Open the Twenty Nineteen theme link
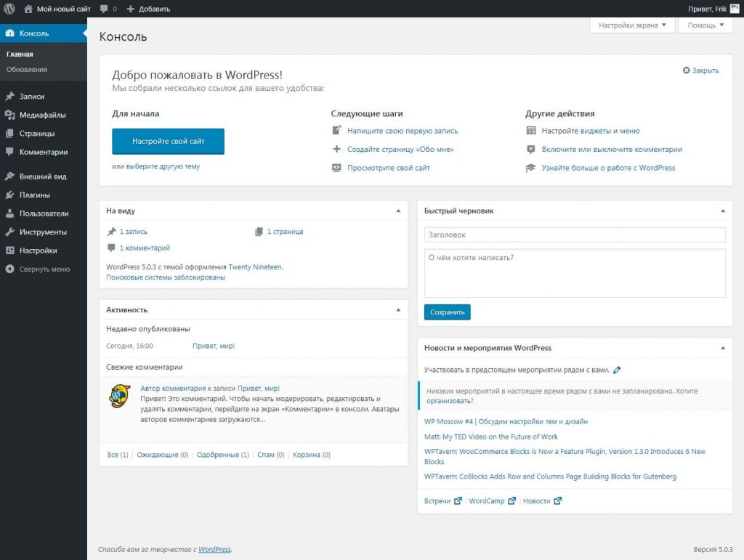 click(255, 267)
